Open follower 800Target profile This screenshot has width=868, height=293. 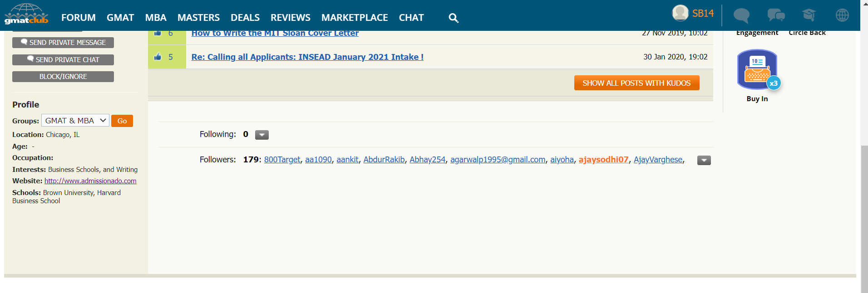pyautogui.click(x=282, y=160)
